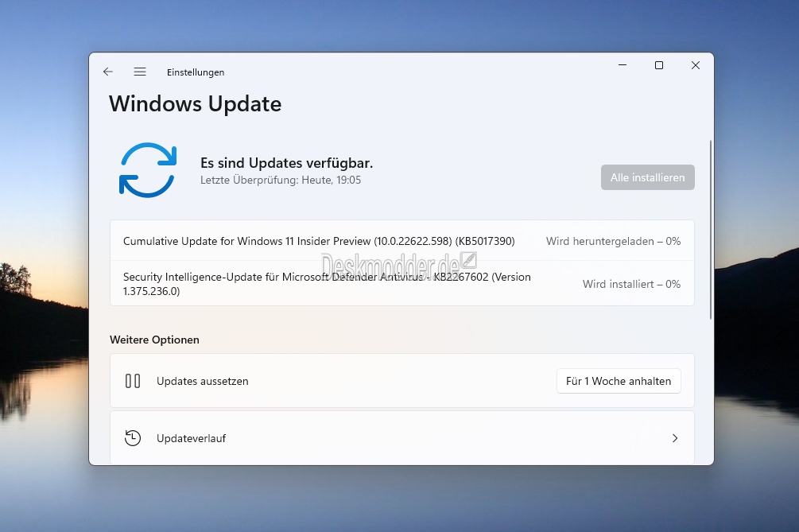
Task: Click the pause icon beside Updates aussetzen
Action: (x=133, y=381)
